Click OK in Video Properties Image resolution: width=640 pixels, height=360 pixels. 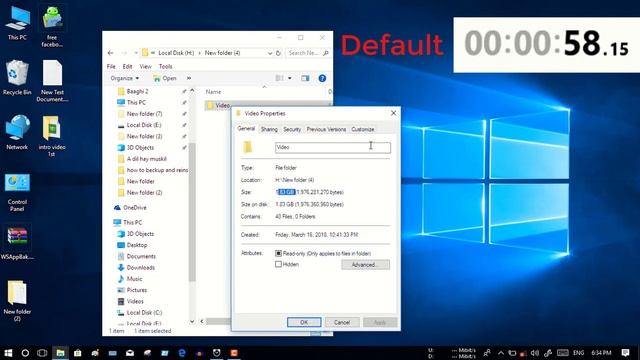pyautogui.click(x=304, y=322)
